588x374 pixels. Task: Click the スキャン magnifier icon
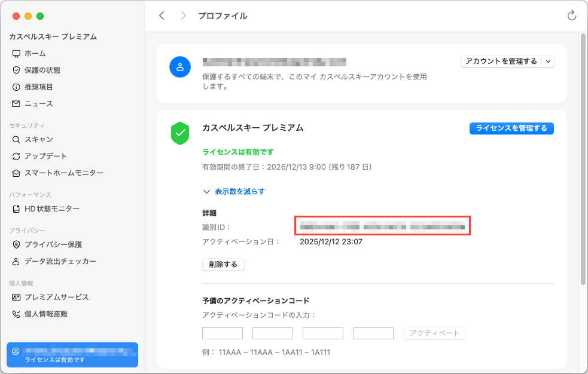[16, 140]
